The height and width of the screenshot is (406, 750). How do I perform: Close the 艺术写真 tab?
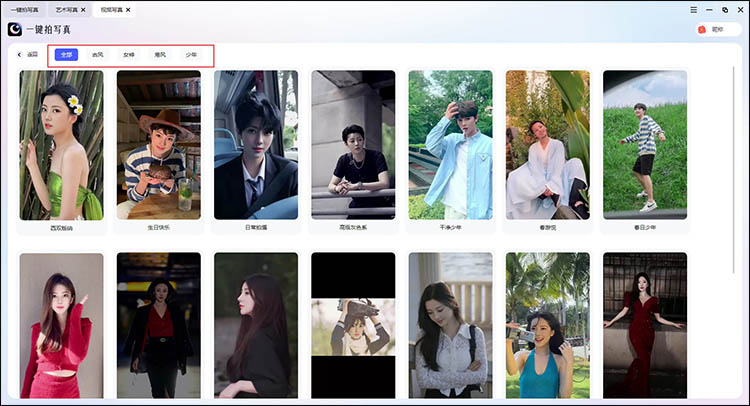[83, 10]
